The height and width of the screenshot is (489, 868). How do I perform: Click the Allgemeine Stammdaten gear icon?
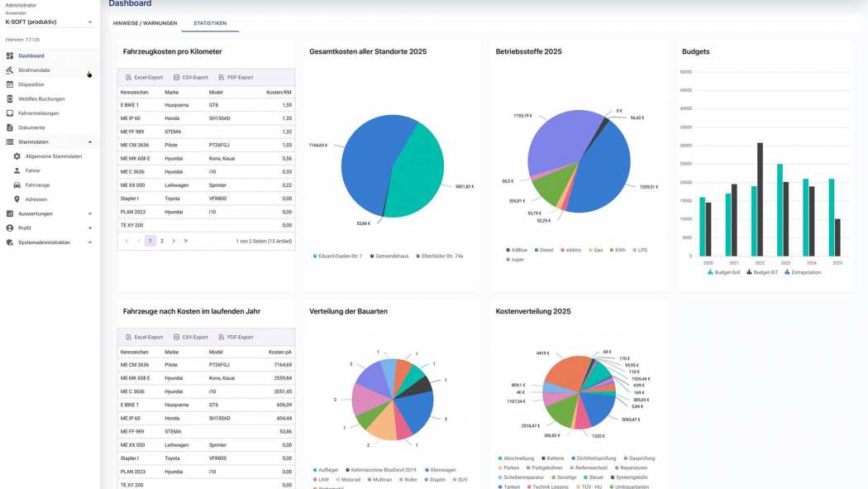pos(17,156)
